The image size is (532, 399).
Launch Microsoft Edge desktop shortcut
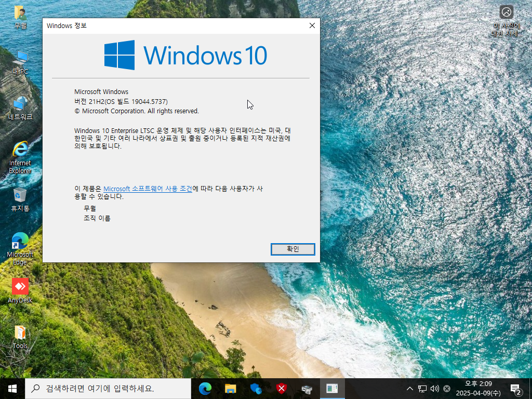pos(20,249)
